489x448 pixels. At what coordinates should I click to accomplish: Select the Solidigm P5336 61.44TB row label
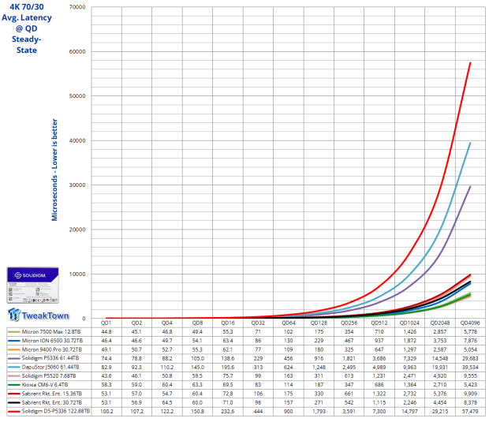coord(50,358)
